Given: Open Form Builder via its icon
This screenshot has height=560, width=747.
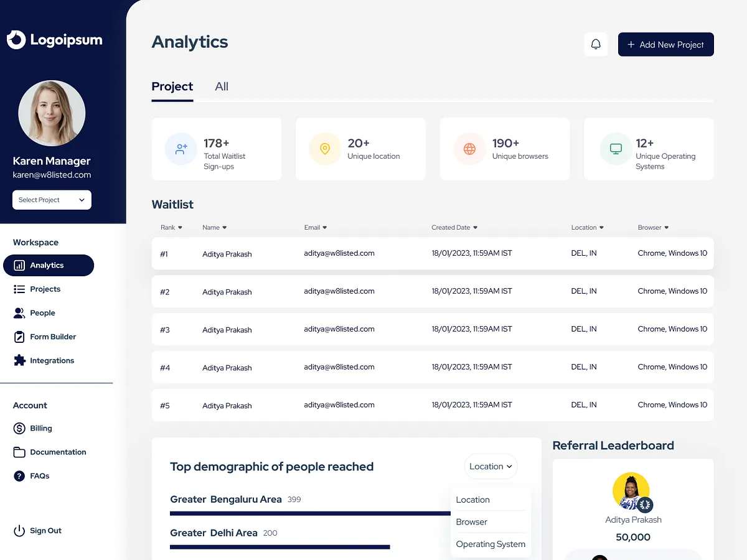Looking at the screenshot, I should (x=19, y=336).
